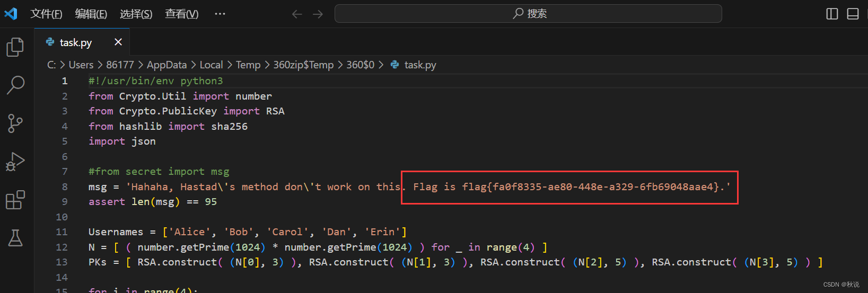
Task: Click the AppData breadcrumb segment
Action: 167,65
